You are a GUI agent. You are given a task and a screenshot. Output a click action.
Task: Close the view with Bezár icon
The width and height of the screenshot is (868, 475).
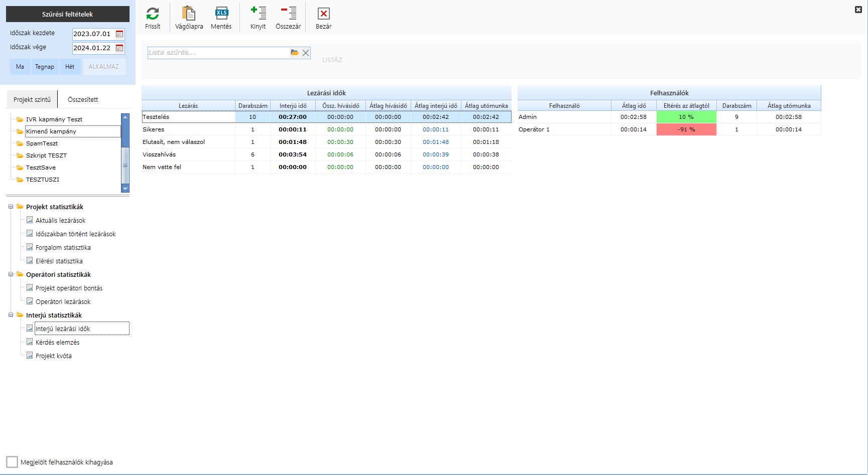pyautogui.click(x=323, y=14)
